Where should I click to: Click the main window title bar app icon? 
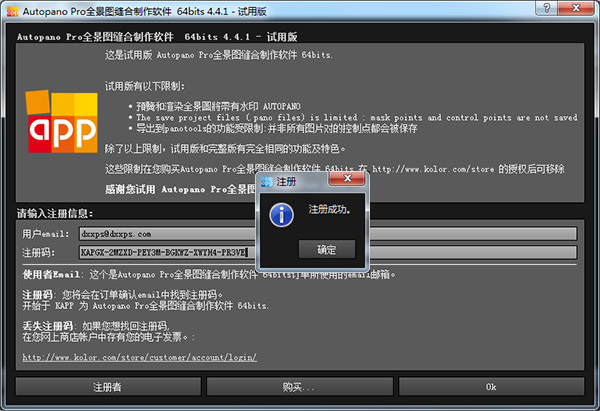tap(13, 11)
